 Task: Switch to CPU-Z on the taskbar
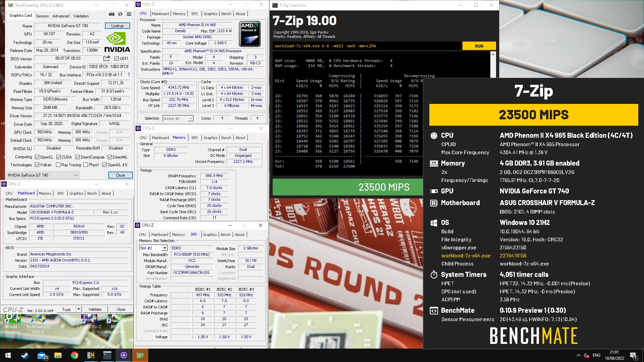point(123,355)
